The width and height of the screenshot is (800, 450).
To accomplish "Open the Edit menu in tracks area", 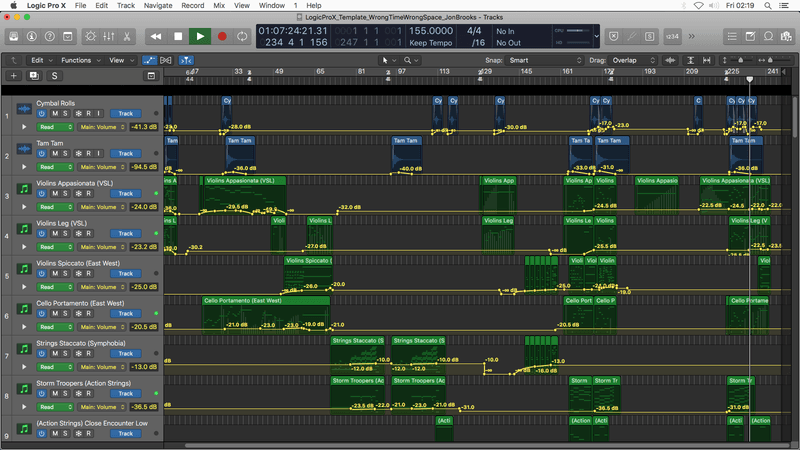I will [41, 60].
